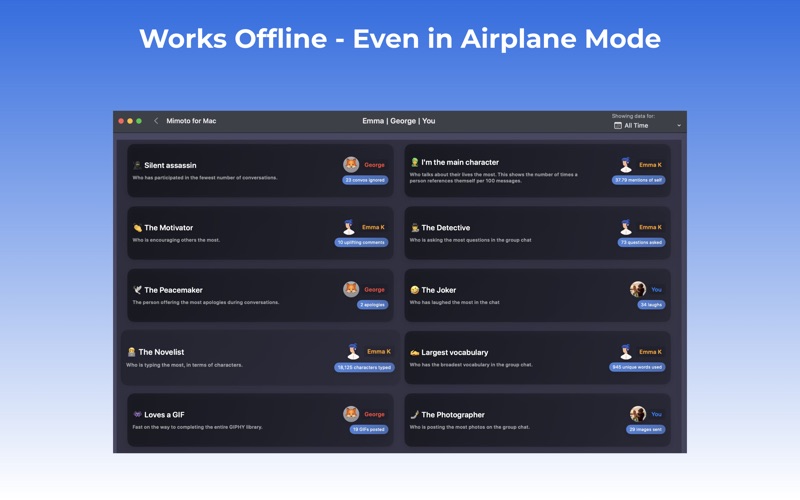
Task: Click The Peacemaker dove icon
Action: click(137, 290)
